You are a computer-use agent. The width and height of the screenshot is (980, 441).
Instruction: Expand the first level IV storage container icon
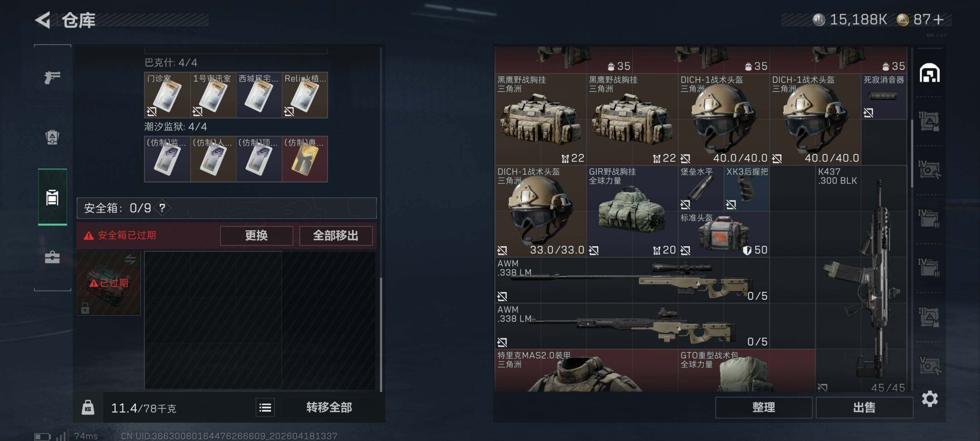click(929, 170)
